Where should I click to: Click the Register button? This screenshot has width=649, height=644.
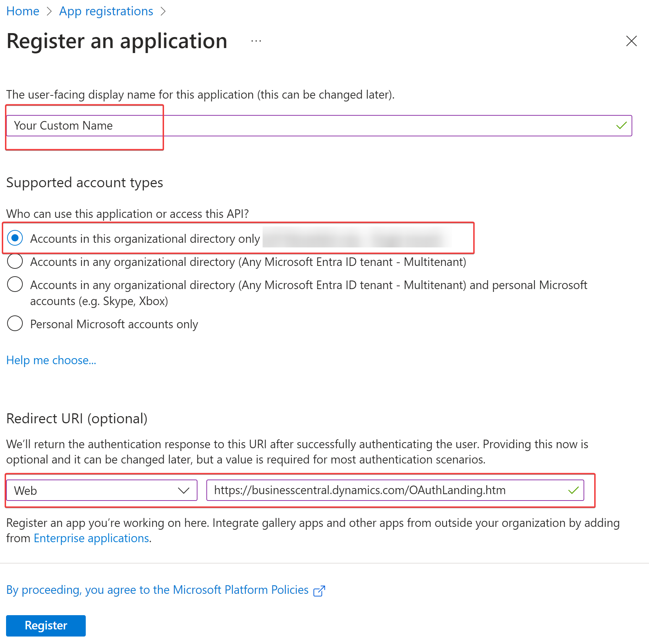click(x=46, y=625)
